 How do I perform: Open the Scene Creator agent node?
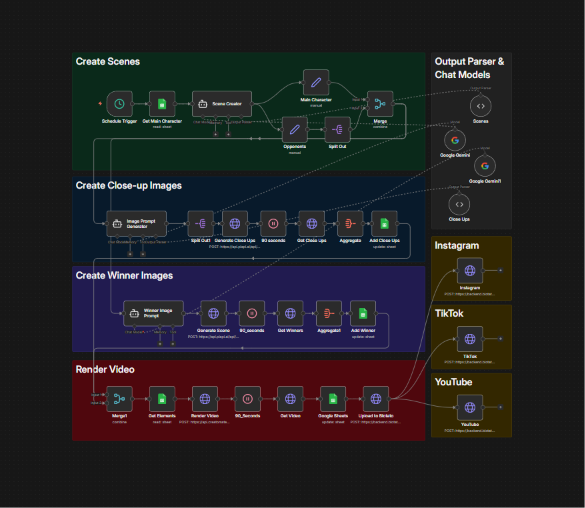coord(222,104)
